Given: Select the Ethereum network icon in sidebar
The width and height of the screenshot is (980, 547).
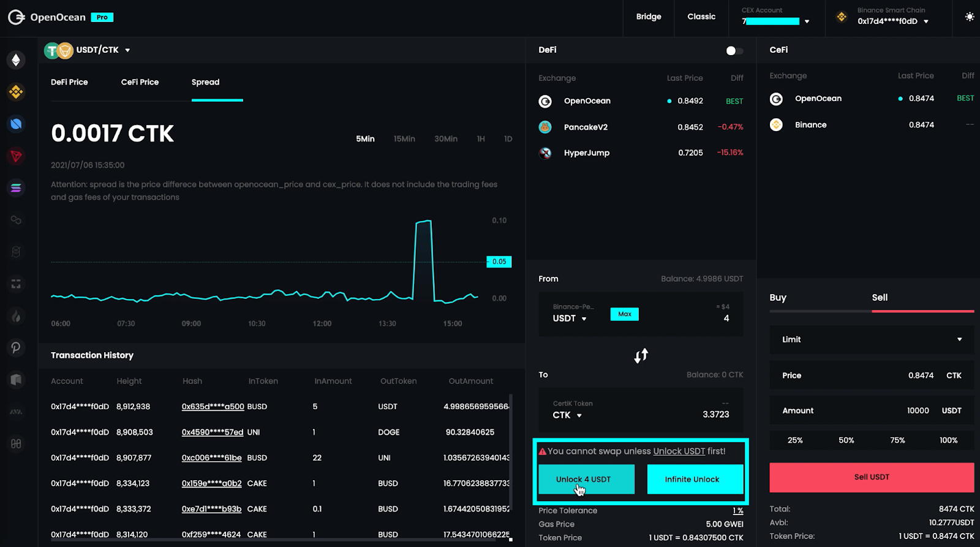Looking at the screenshot, I should [x=16, y=59].
